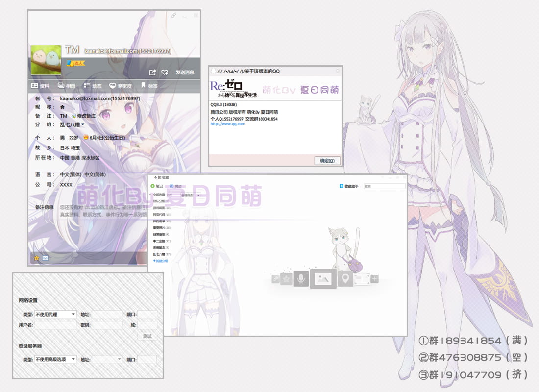The height and width of the screenshot is (392, 539).
Task: Click the heart-plus icon in profile header
Action: (x=165, y=73)
